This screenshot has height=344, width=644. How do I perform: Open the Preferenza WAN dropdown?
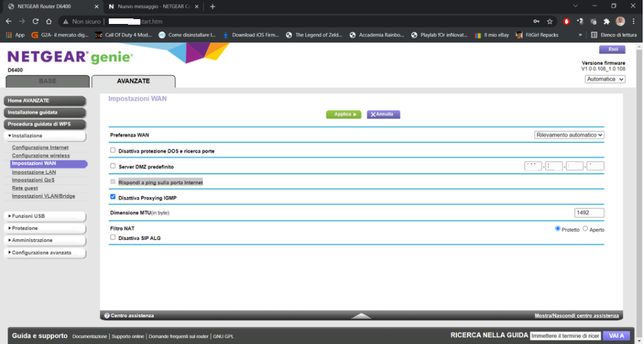pyautogui.click(x=569, y=135)
